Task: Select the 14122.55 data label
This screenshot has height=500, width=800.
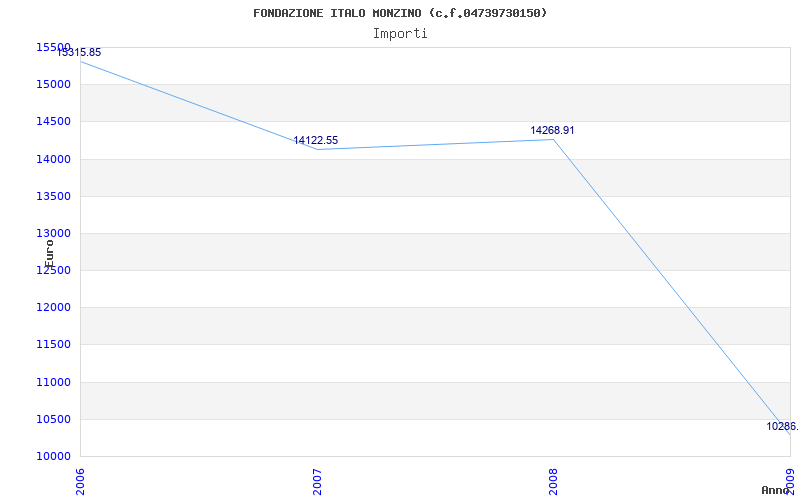Action: click(315, 141)
